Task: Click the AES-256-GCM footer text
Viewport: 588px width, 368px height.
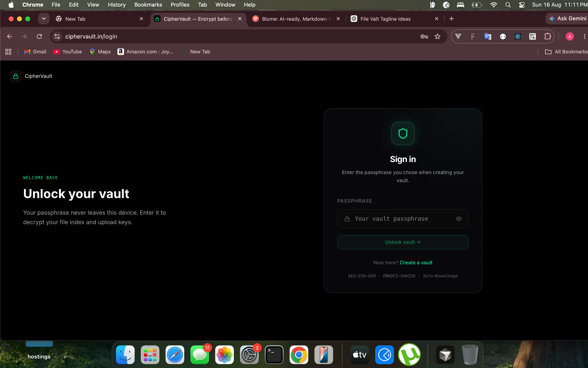Action: click(362, 276)
